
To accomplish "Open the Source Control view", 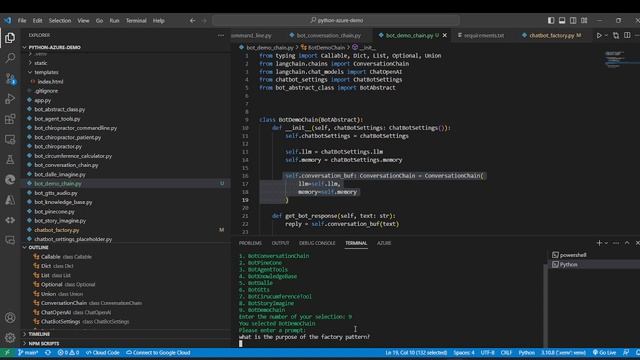I will click(x=10, y=78).
